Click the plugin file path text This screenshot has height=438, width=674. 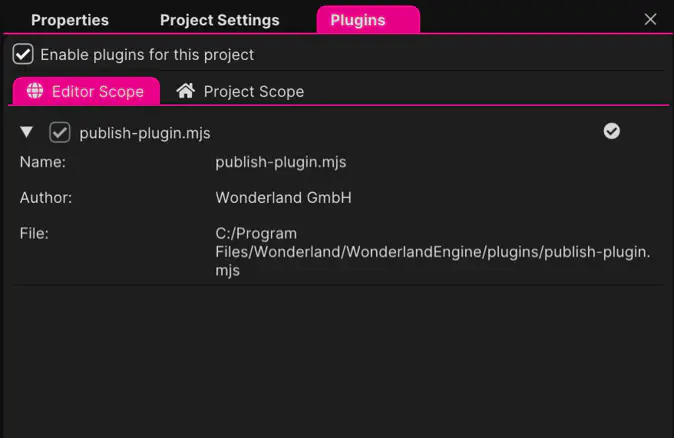coord(432,252)
